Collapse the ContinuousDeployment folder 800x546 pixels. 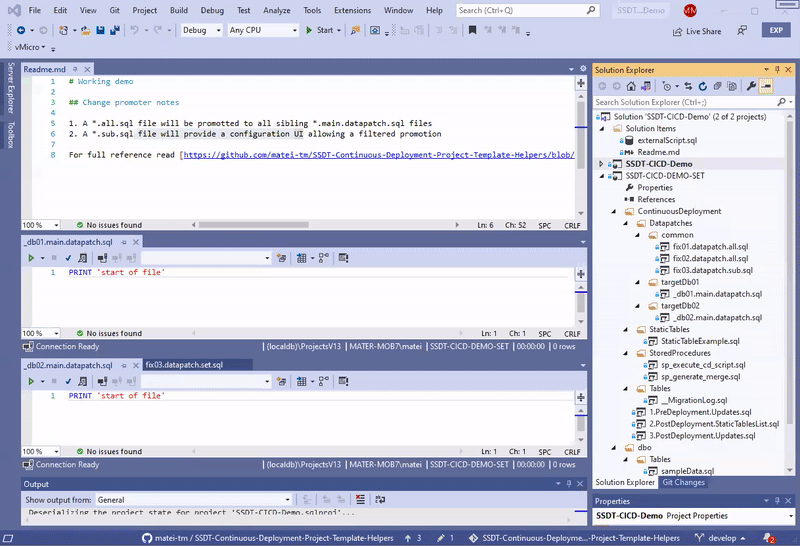point(613,211)
